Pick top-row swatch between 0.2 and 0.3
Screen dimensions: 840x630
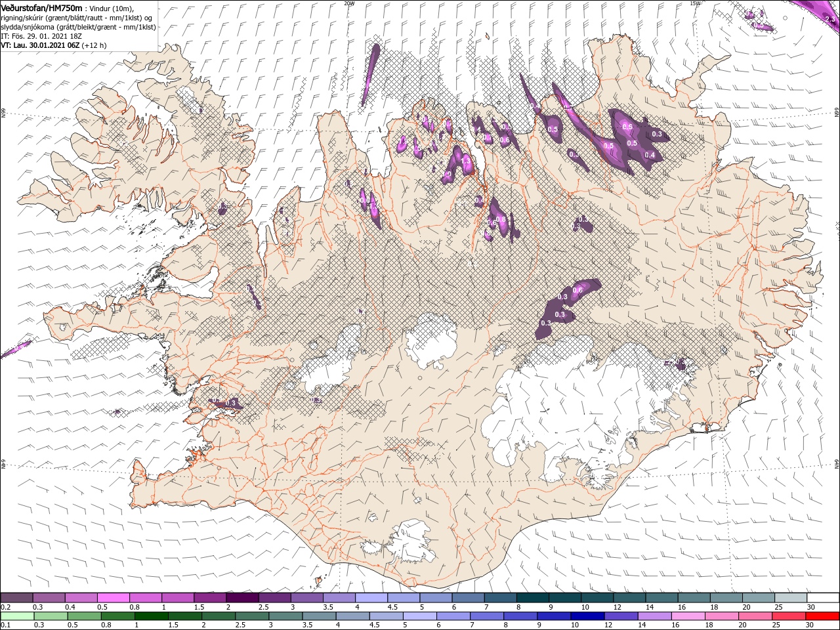[17, 598]
